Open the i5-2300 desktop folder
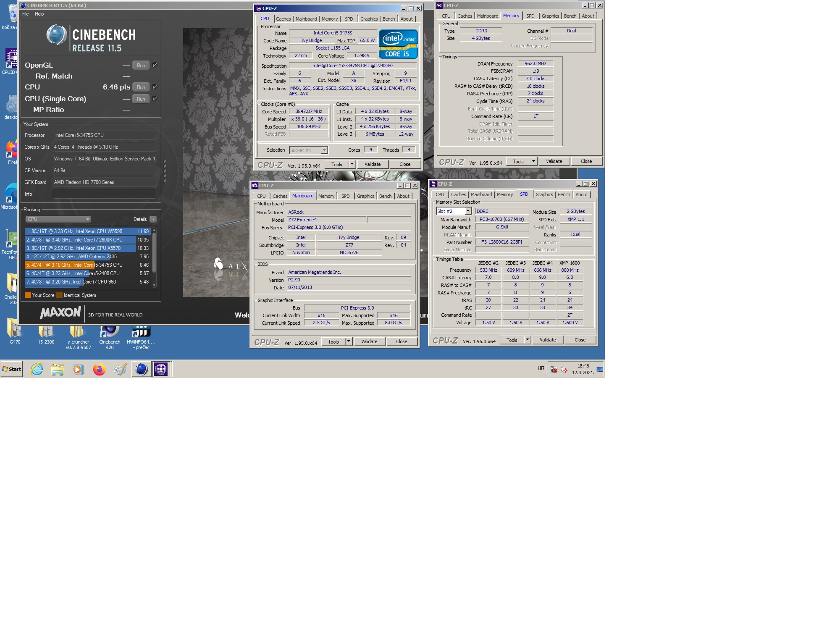840x630 pixels. [x=46, y=334]
